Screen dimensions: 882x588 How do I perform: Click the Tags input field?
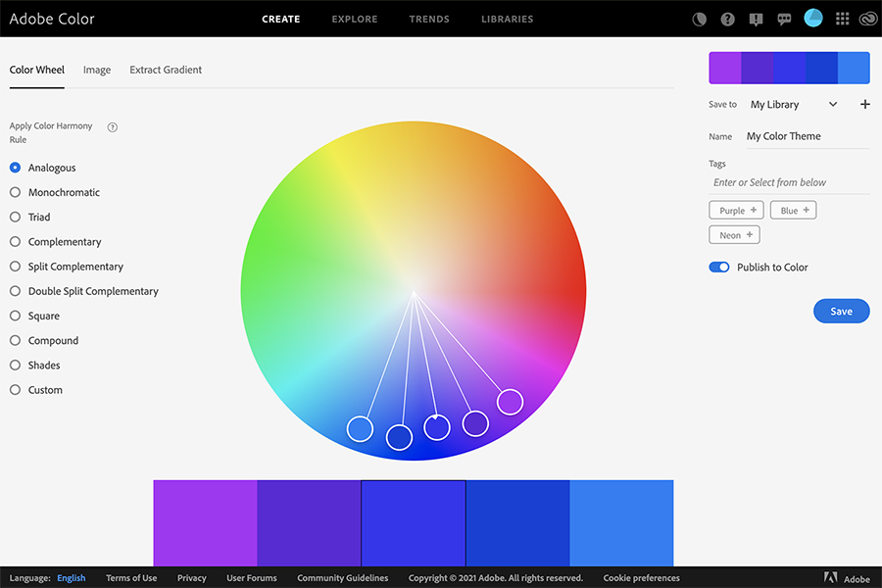pos(789,182)
